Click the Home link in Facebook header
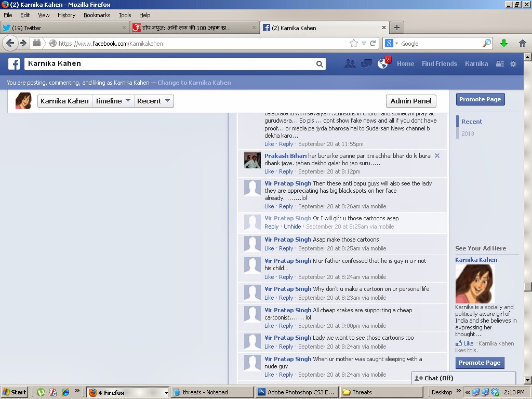This screenshot has height=399, width=532. click(405, 64)
